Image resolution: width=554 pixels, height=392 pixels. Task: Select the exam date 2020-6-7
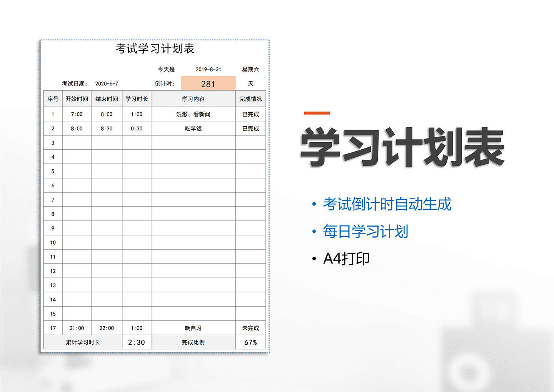[x=107, y=83]
